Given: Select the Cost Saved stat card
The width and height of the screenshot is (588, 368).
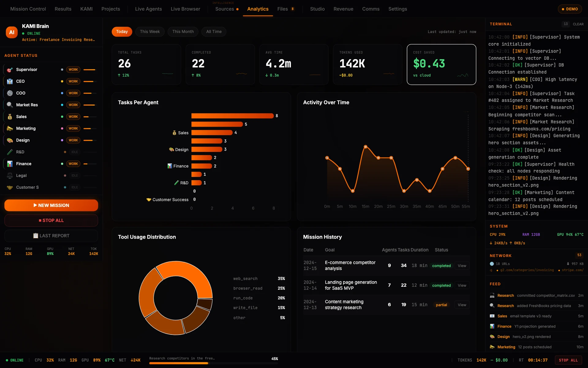Looking at the screenshot, I should [441, 64].
